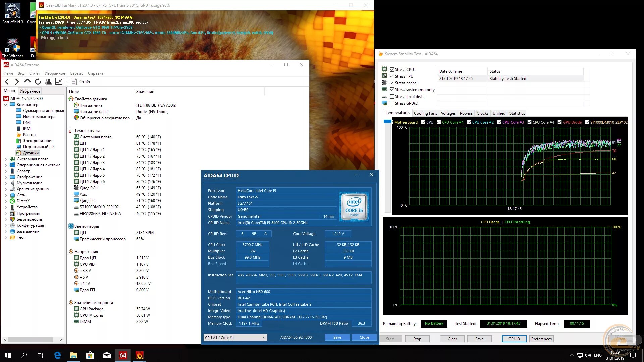Open the Сервис menu

(76, 73)
